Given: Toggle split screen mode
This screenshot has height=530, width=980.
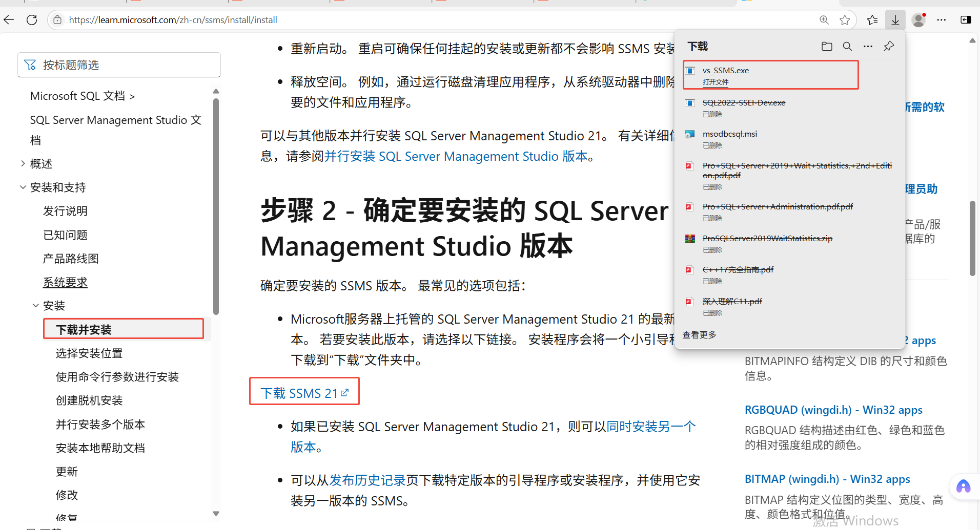Looking at the screenshot, I should [x=966, y=20].
